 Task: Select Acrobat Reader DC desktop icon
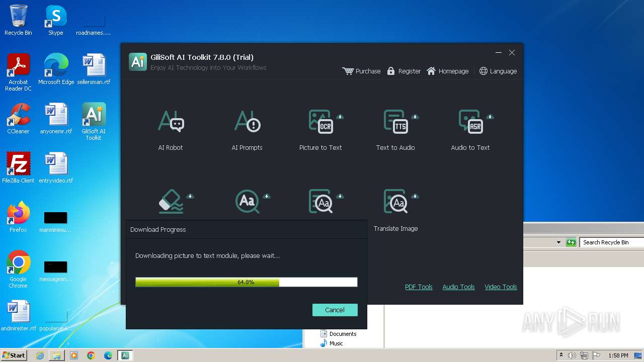(18, 72)
